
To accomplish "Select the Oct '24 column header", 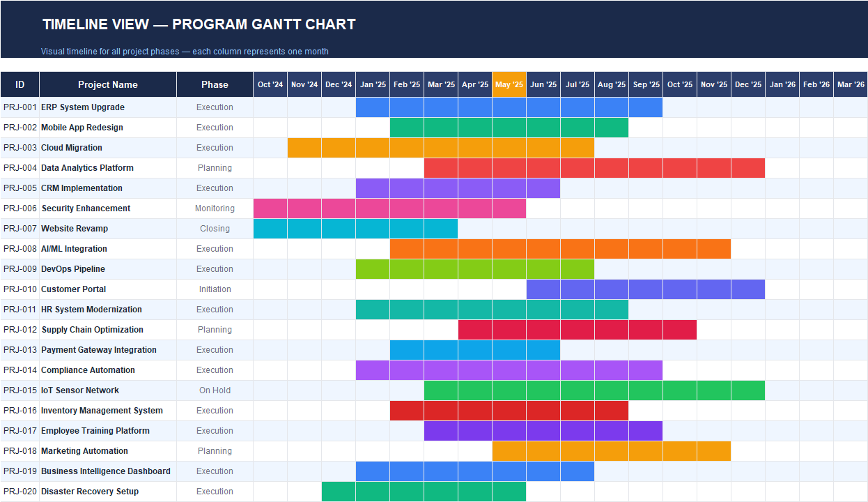I will (x=270, y=84).
